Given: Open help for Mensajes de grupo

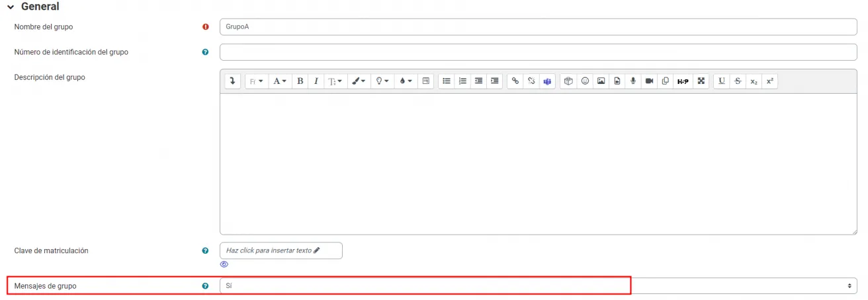Looking at the screenshot, I should click(205, 286).
